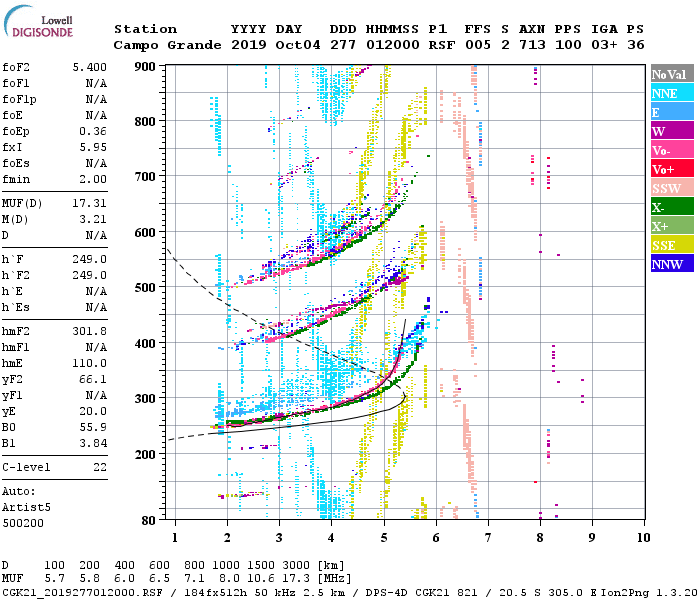
Task: Click the yF2 value 66.1
Action: pos(93,379)
